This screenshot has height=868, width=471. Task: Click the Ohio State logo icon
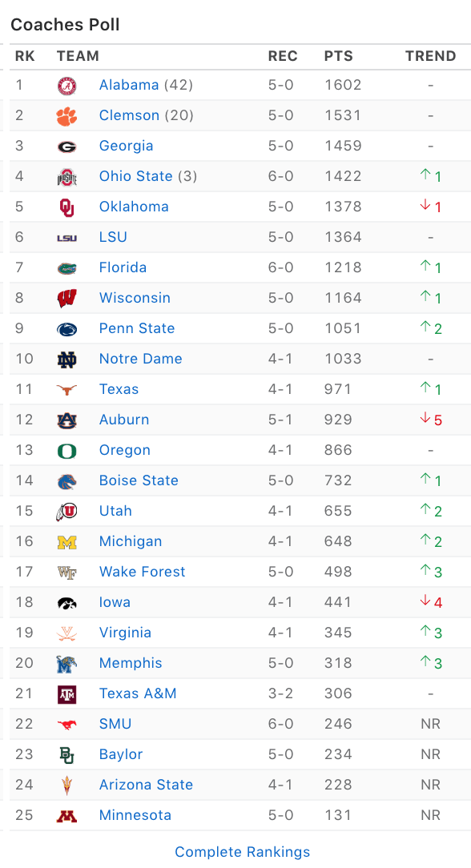click(x=67, y=177)
